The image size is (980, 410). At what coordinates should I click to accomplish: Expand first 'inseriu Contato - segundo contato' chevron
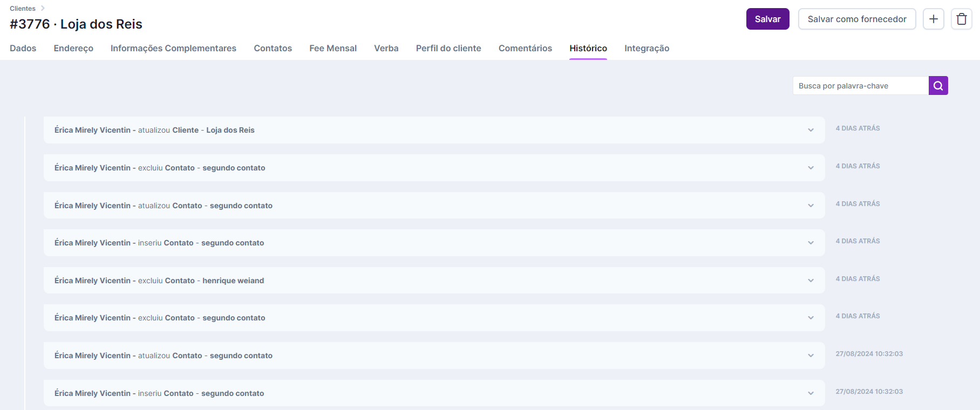tap(811, 243)
